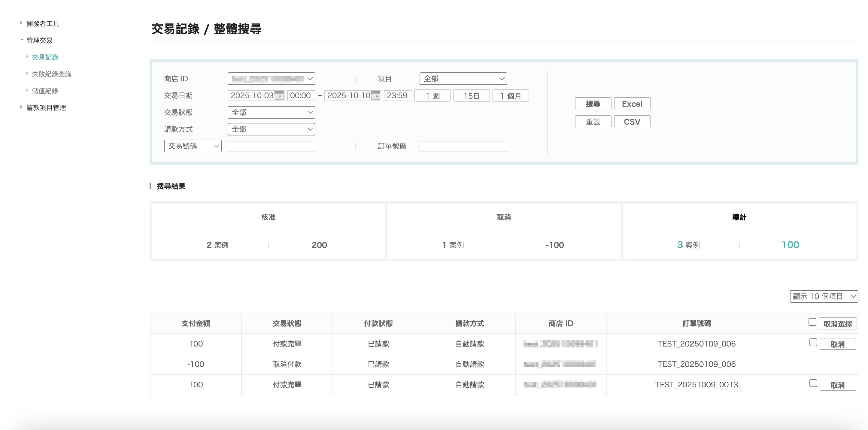Viewport: 868px width, 430px height.
Task: Set date range to 1 週
Action: pyautogui.click(x=433, y=96)
